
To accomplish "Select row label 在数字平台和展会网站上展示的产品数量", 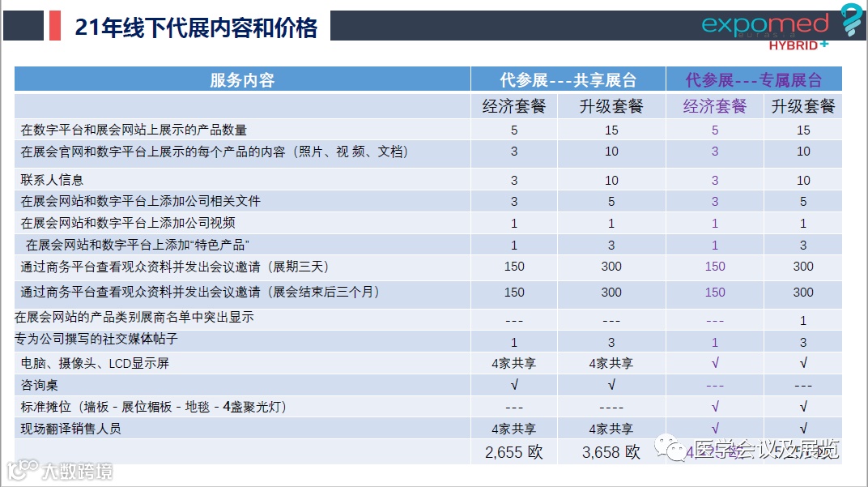I will (x=134, y=130).
